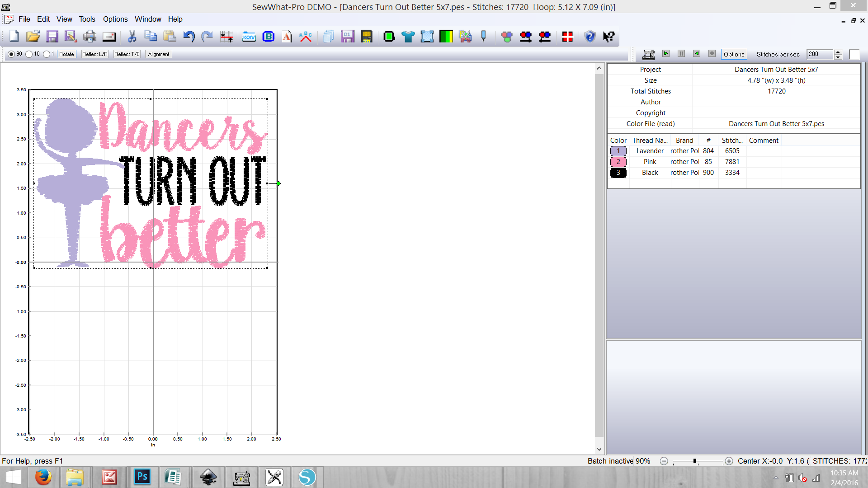The width and height of the screenshot is (868, 488).
Task: Click the context Help shield icon
Action: (x=590, y=36)
